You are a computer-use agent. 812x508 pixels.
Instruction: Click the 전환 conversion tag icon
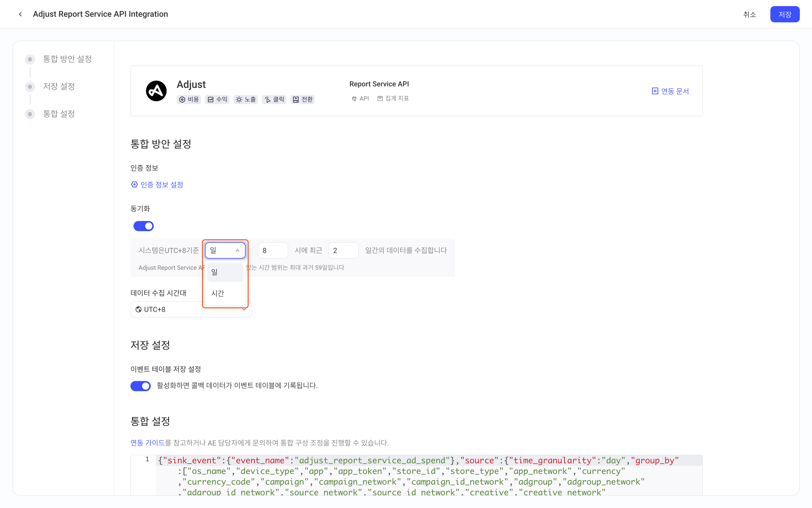click(296, 100)
